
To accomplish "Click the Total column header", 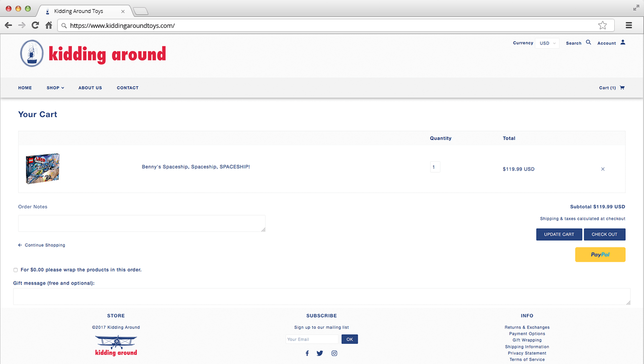I will click(509, 138).
